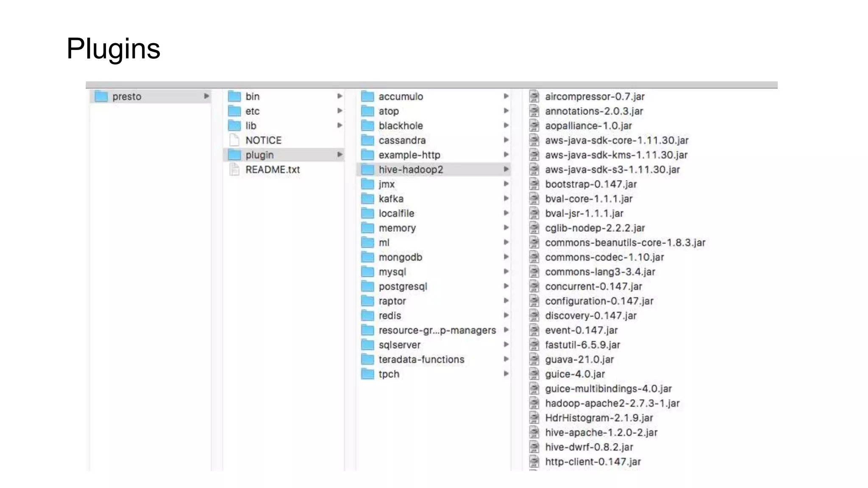Expand the raptor folder arrow
Viewport: 868px width, 488px height.
506,301
